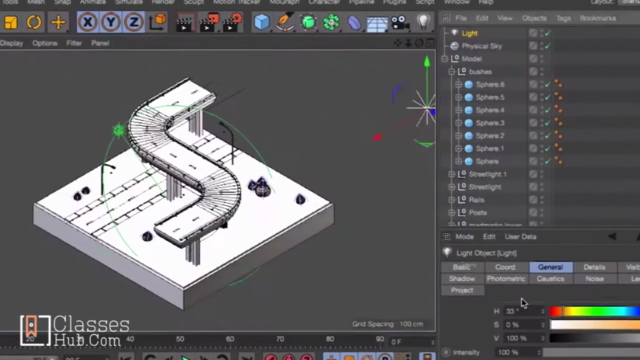Expand Sphere.1 in object tree
The image size is (640, 360).
(458, 149)
